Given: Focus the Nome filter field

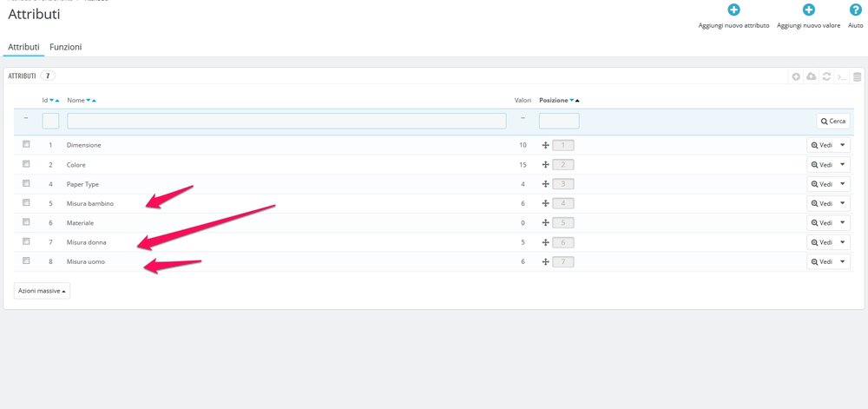Looking at the screenshot, I should (286, 122).
